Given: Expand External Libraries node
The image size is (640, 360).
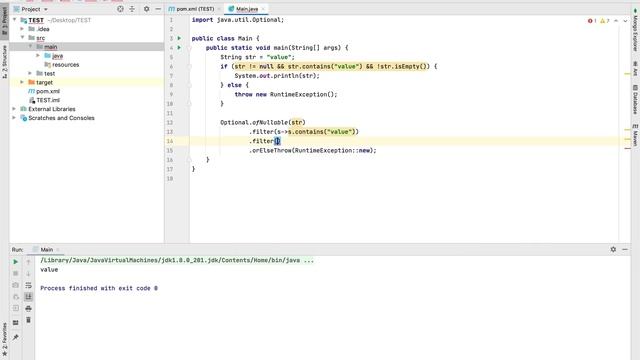Looking at the screenshot, I should pos(15,109).
